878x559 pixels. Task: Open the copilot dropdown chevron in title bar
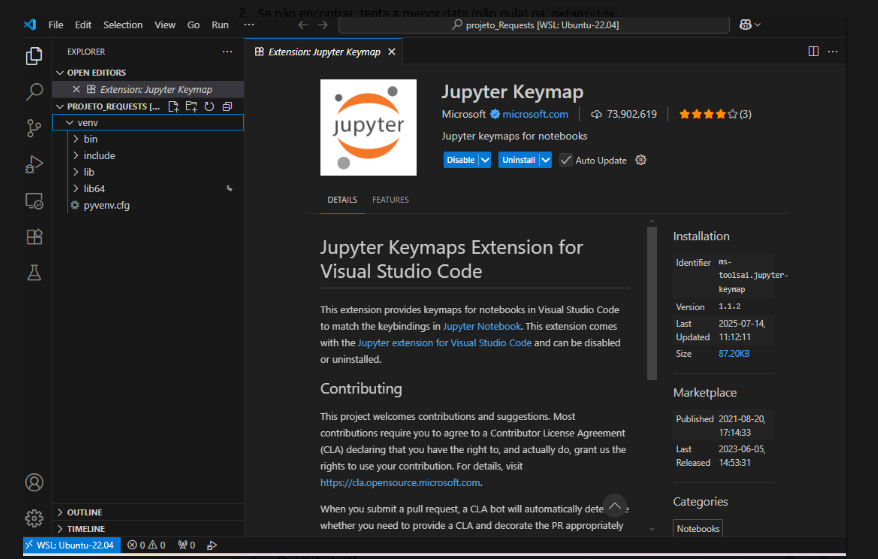click(x=758, y=25)
